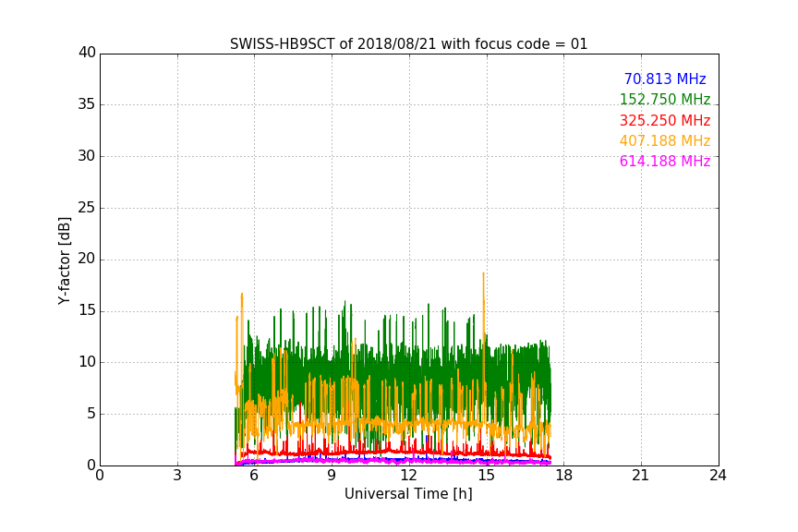Click the y-axis tick label 10
Image resolution: width=798 pixels, height=532 pixels.
tap(87, 362)
